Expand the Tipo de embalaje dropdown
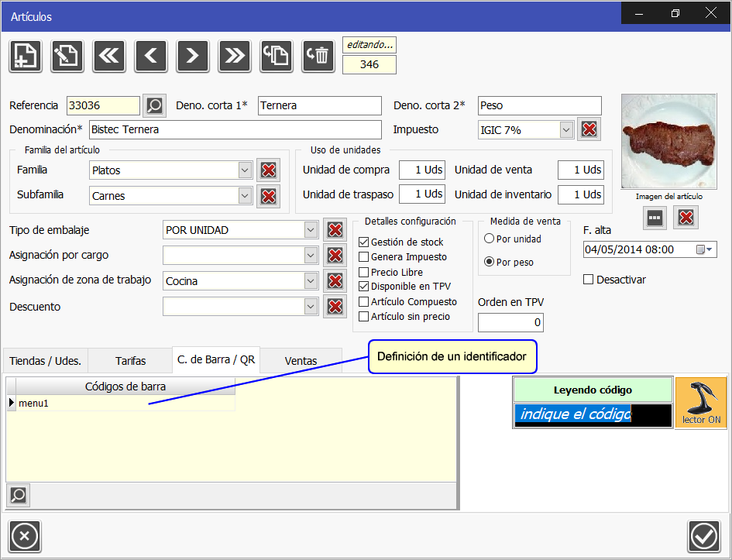732x560 pixels. [x=310, y=229]
